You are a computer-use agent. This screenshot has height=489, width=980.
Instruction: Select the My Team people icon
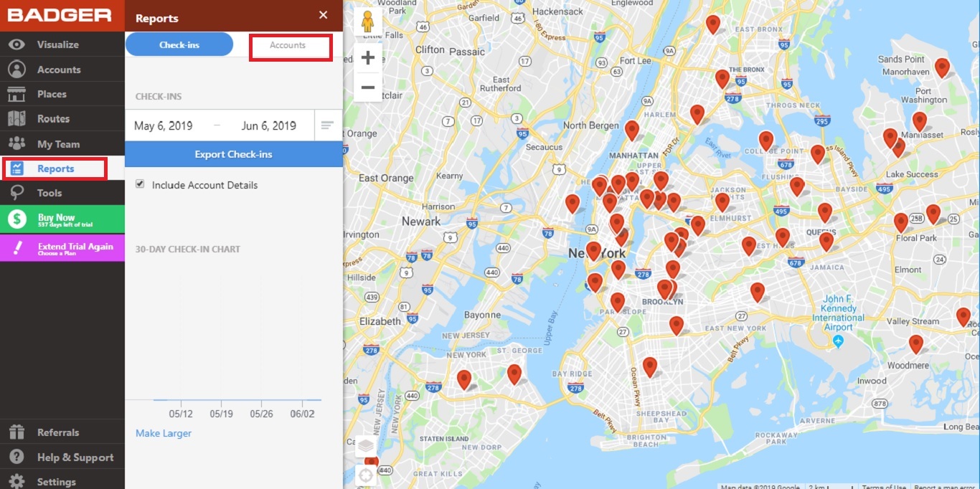point(17,144)
